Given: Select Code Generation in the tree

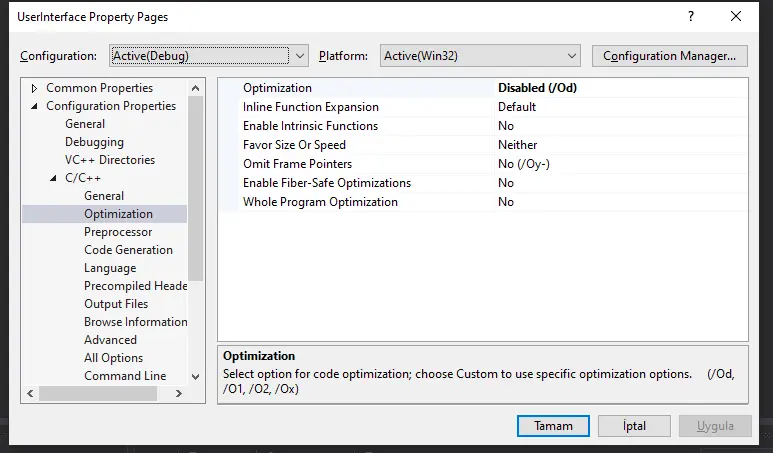Looking at the screenshot, I should pos(128,250).
